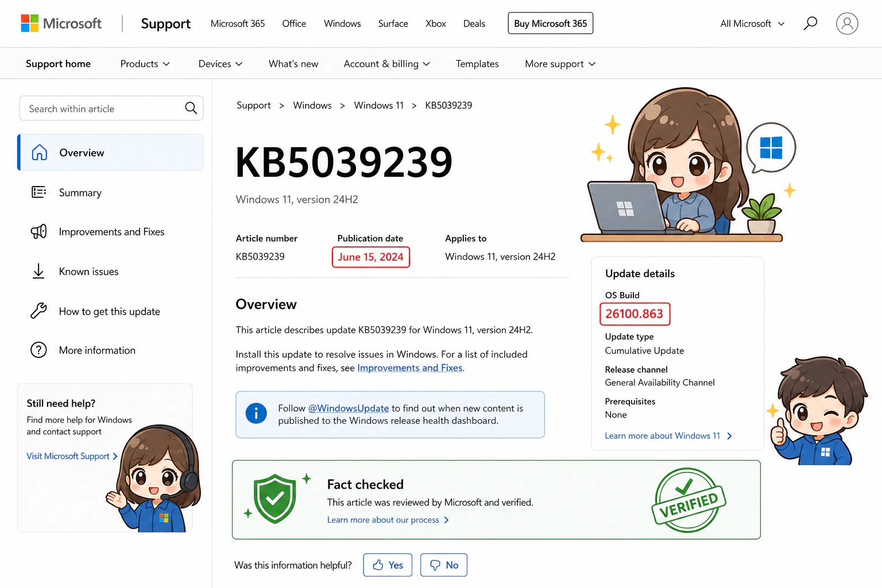Click the wrench icon for How to get this update
Image resolution: width=882 pixels, height=588 pixels.
click(38, 311)
